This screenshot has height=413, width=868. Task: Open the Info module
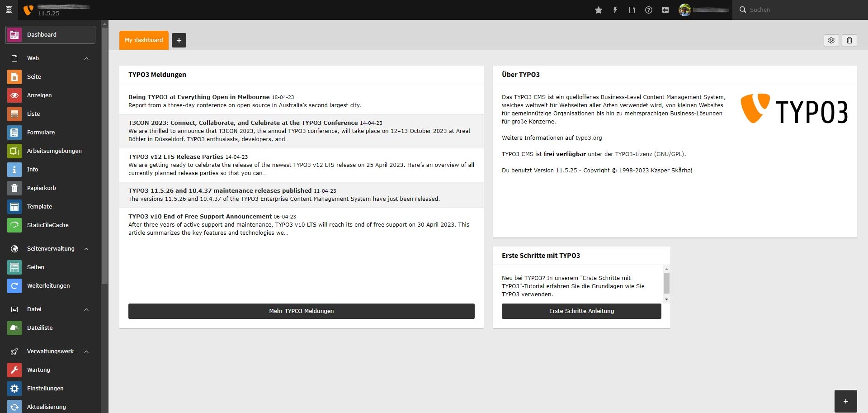click(x=50, y=170)
